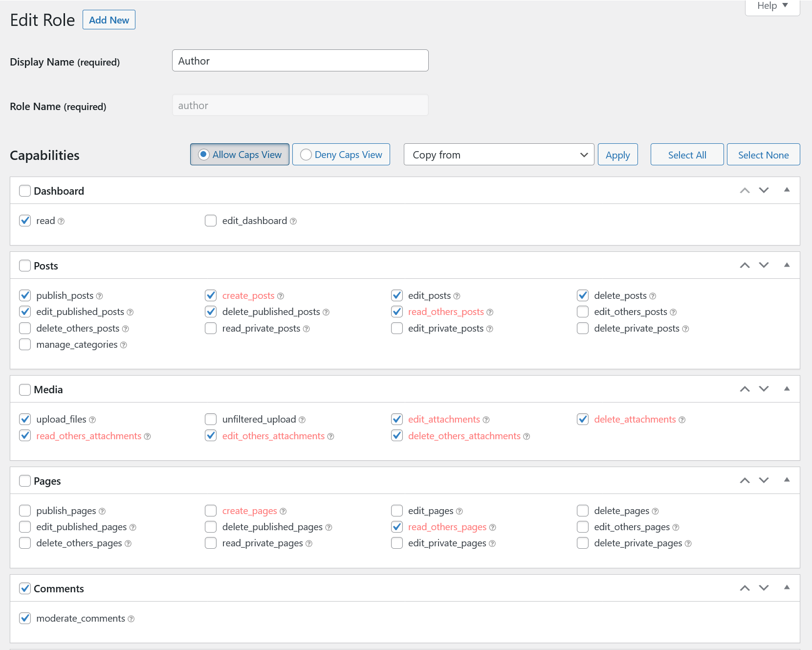
Task: Select Deny Caps View radio option
Action: [x=306, y=155]
